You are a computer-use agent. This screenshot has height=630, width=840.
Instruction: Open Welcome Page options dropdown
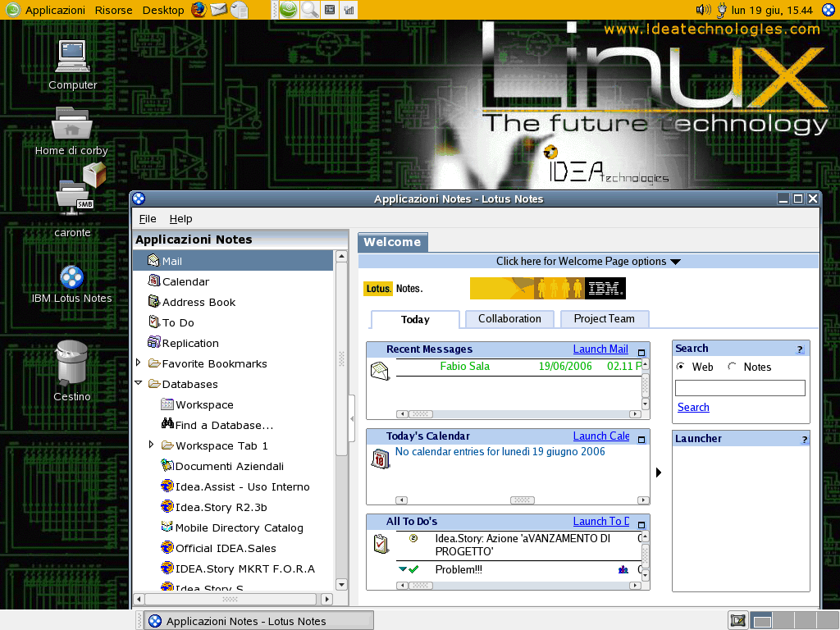[588, 262]
